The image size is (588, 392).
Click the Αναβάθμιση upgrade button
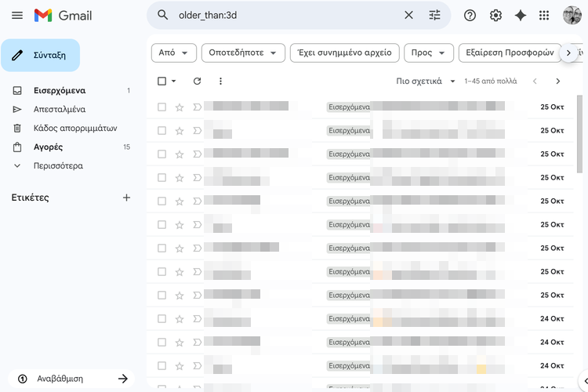71,379
